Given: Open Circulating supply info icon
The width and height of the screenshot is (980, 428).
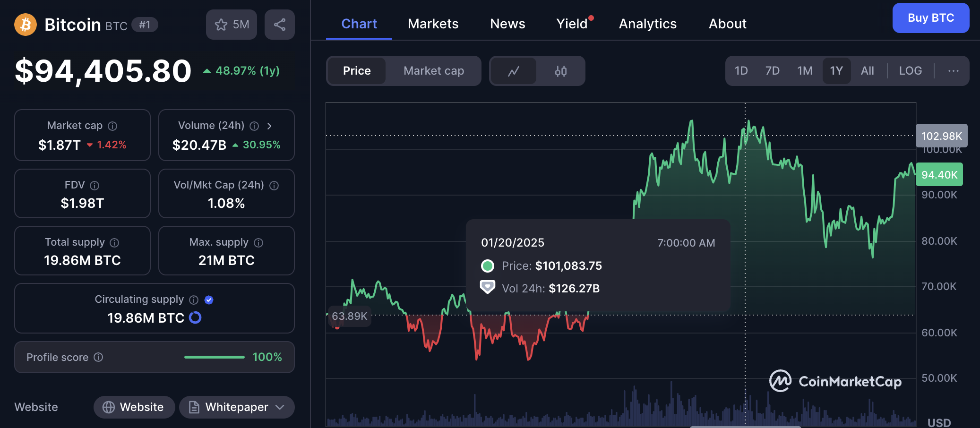Looking at the screenshot, I should (x=194, y=300).
